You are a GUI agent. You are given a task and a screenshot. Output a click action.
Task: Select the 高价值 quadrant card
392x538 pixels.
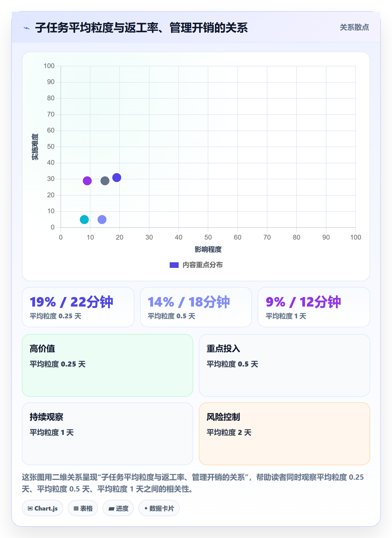pyautogui.click(x=108, y=365)
